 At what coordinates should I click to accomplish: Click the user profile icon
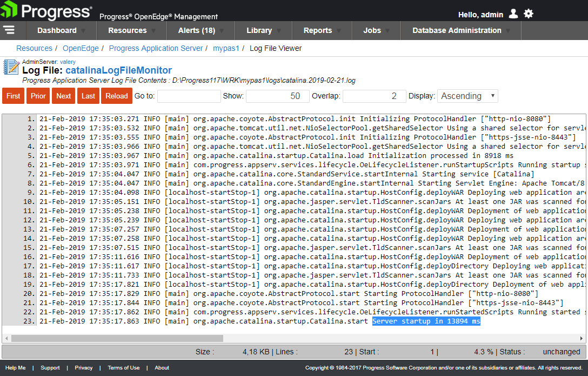coord(513,14)
